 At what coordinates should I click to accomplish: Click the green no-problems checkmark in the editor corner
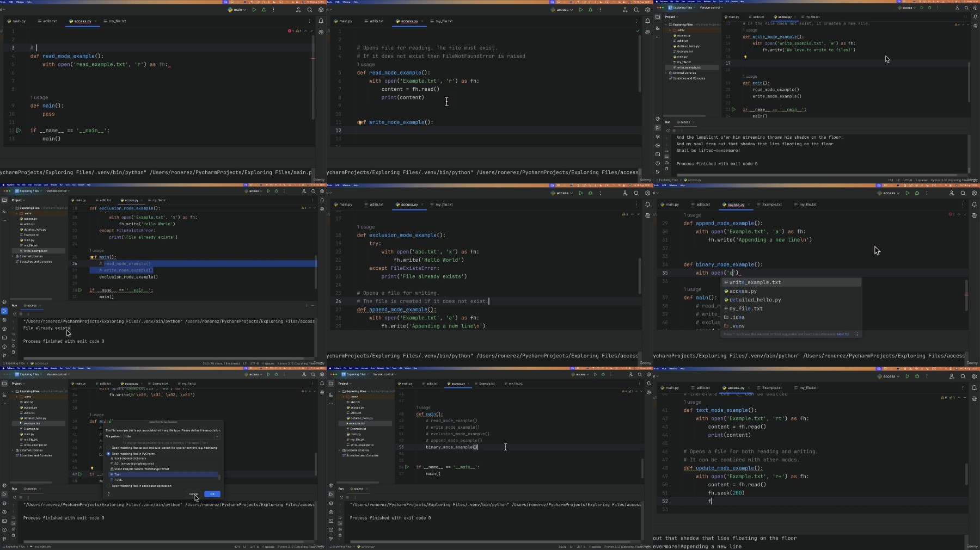coord(638,31)
